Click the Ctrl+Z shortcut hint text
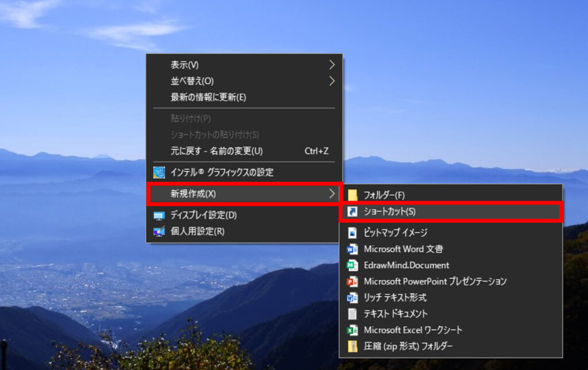The width and height of the screenshot is (588, 370). pos(316,151)
